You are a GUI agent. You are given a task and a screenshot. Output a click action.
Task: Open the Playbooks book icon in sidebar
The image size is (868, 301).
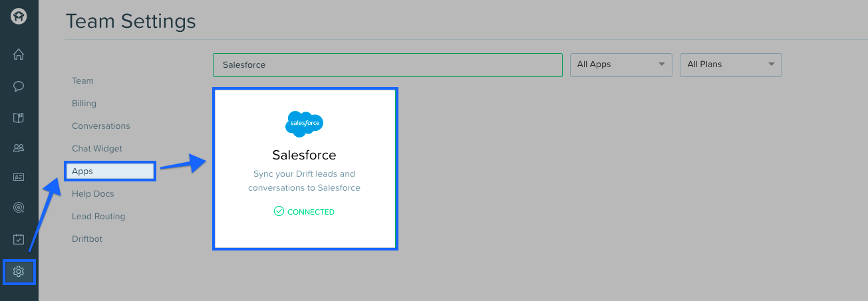tap(19, 118)
